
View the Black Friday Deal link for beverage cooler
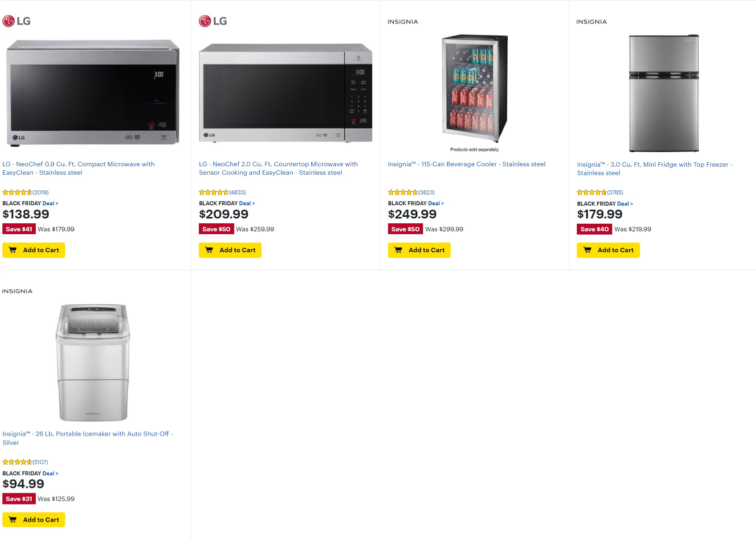[435, 204]
